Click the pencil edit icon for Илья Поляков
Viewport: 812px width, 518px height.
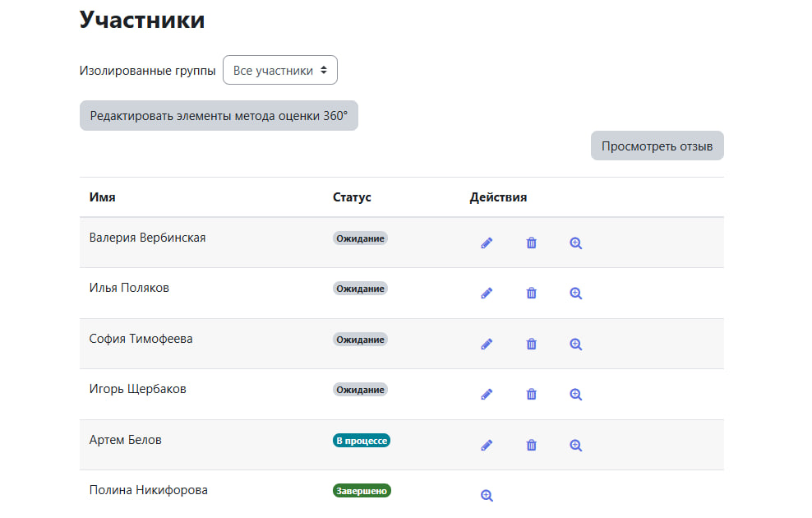coord(487,294)
